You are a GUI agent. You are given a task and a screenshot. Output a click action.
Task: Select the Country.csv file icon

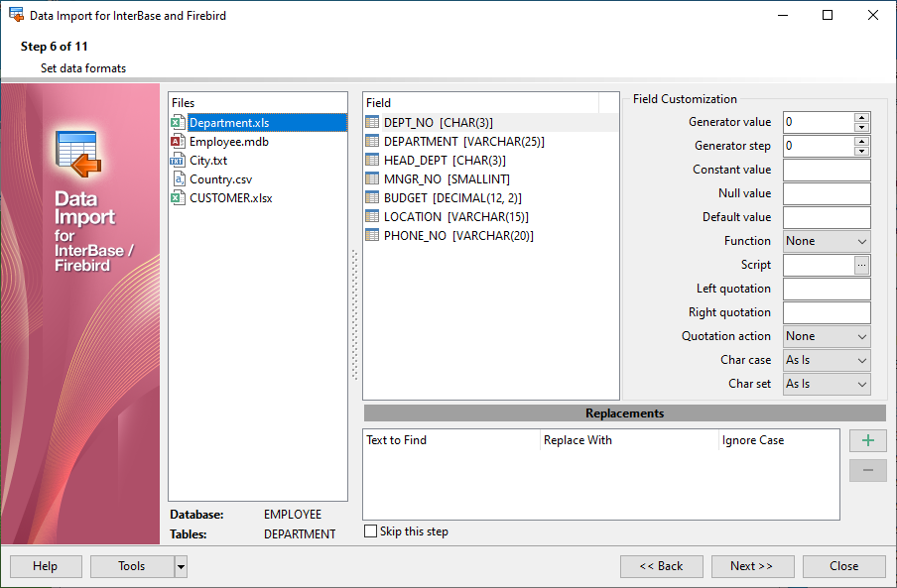coord(178,179)
